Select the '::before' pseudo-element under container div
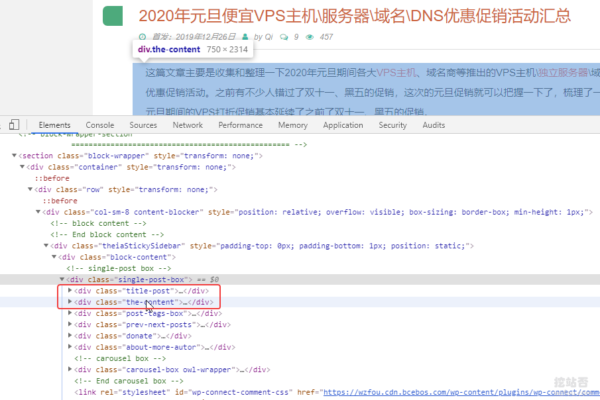The height and width of the screenshot is (400, 600). click(52, 178)
